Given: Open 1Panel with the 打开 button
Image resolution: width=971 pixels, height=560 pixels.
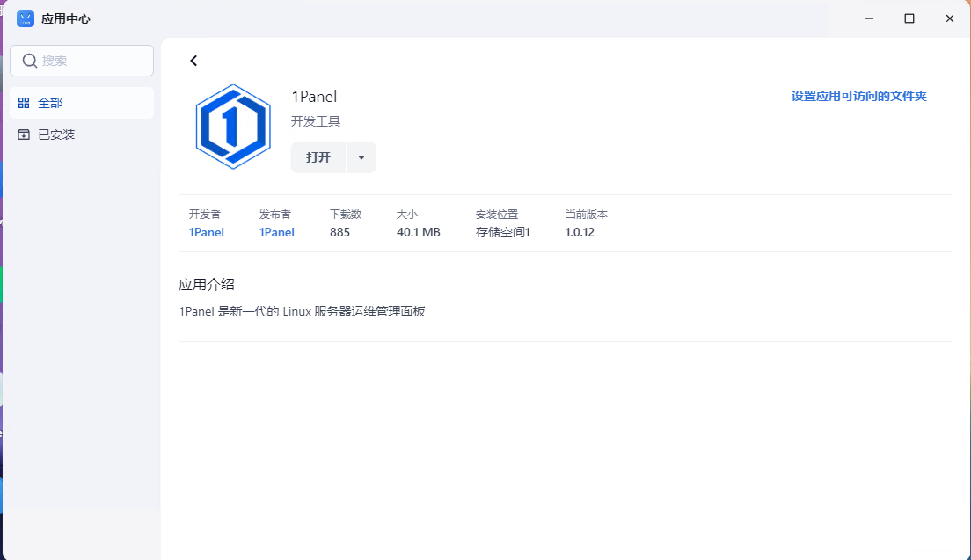Looking at the screenshot, I should click(x=318, y=157).
